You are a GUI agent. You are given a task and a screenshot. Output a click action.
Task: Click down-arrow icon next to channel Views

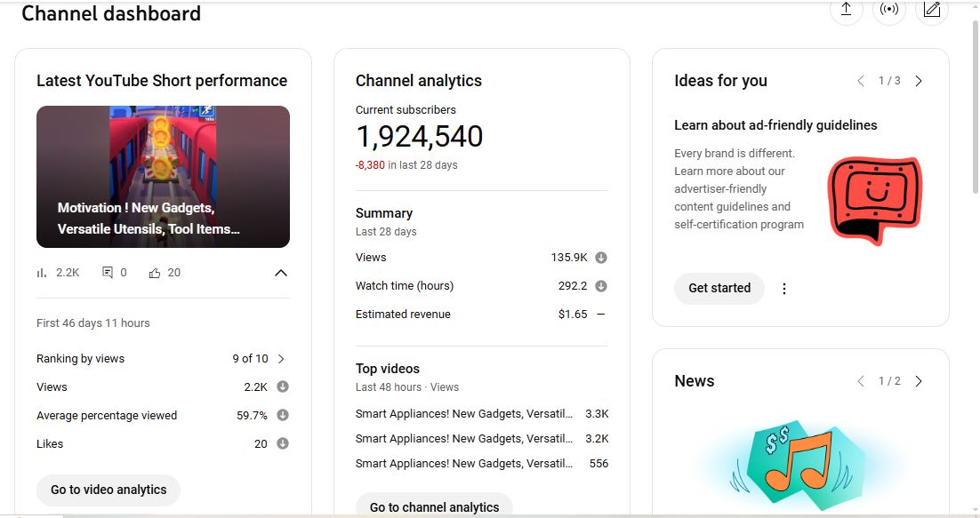[601, 258]
